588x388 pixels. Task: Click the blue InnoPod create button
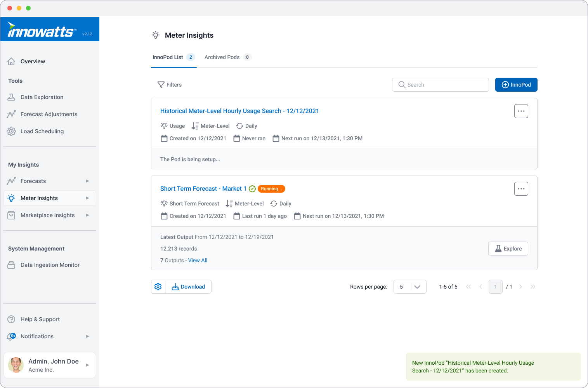(x=516, y=85)
